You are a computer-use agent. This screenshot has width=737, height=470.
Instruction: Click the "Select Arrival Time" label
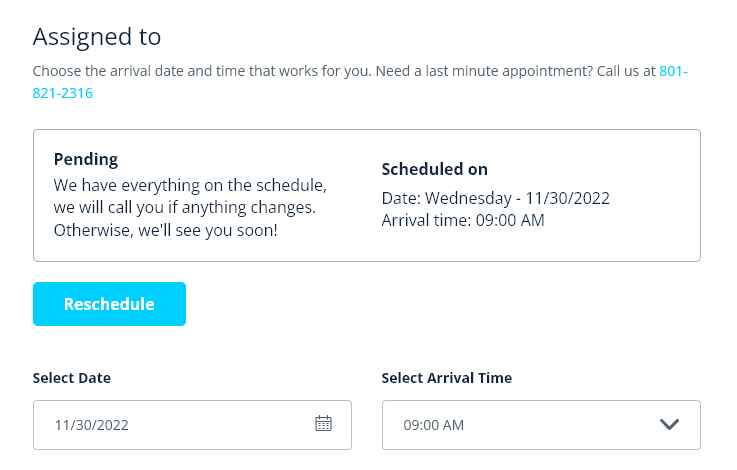tap(447, 378)
